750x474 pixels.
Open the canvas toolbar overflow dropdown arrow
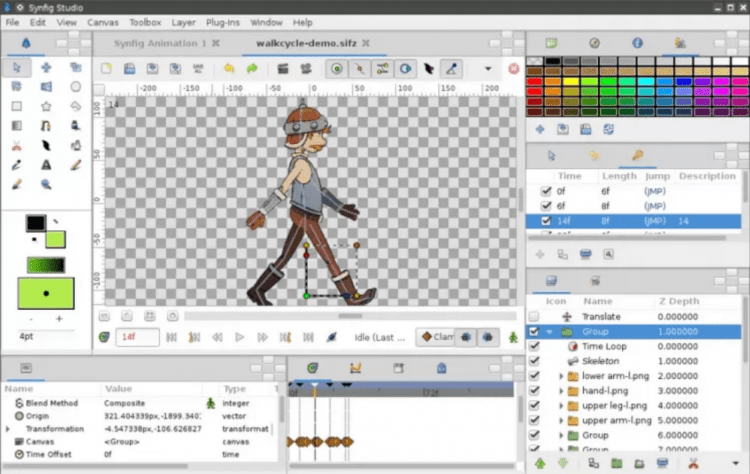(488, 69)
